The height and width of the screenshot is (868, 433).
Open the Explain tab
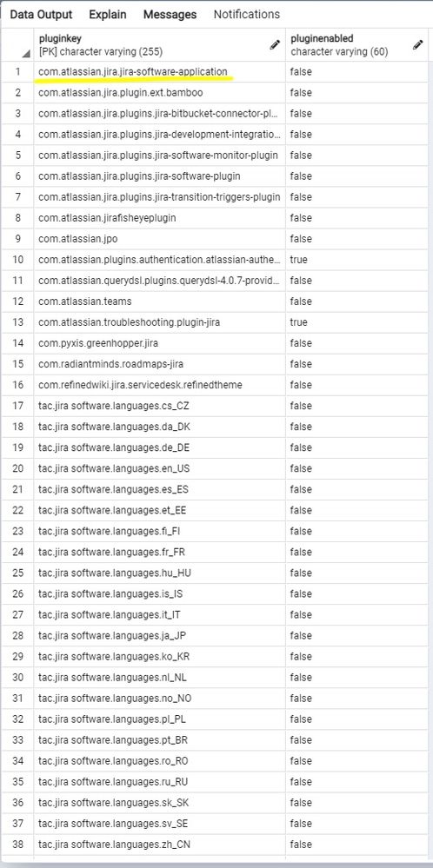[108, 15]
